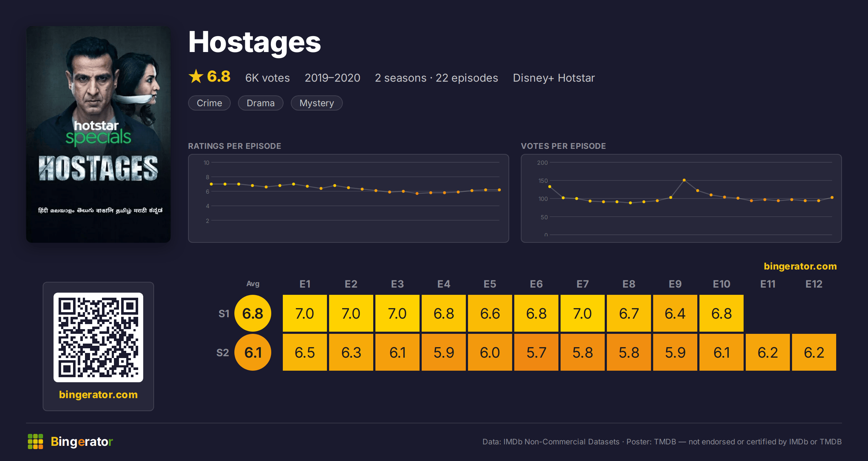The image size is (868, 461).
Task: Click the gold star rating icon
Action: [x=196, y=76]
